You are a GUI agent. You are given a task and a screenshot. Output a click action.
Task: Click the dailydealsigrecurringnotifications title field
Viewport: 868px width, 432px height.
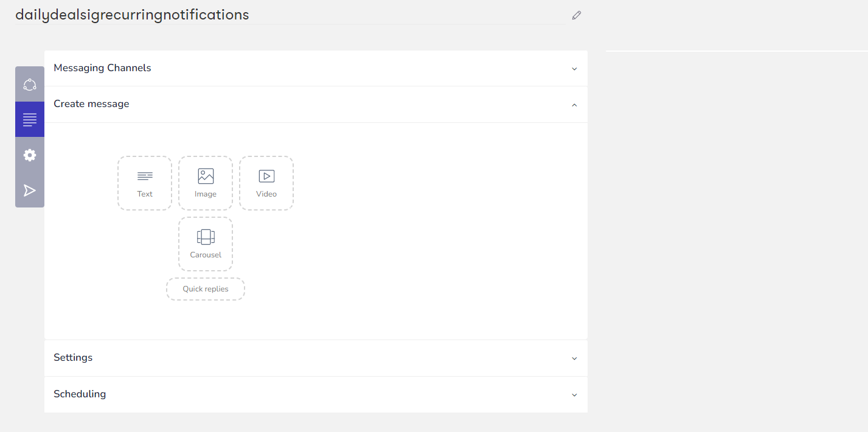tap(132, 15)
